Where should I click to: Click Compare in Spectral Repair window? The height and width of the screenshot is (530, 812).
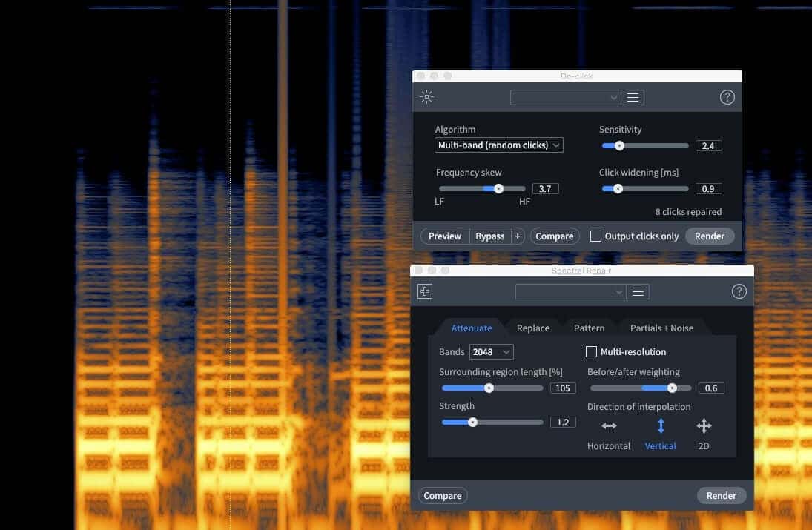tap(442, 495)
